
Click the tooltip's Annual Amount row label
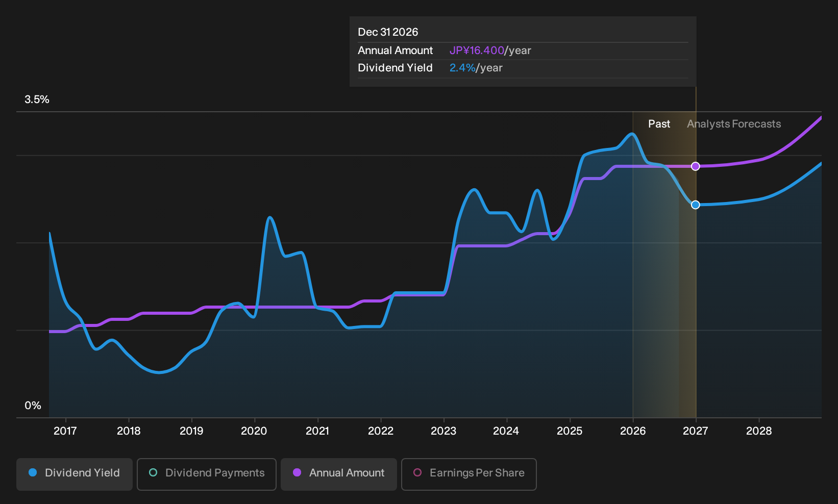[x=395, y=51]
